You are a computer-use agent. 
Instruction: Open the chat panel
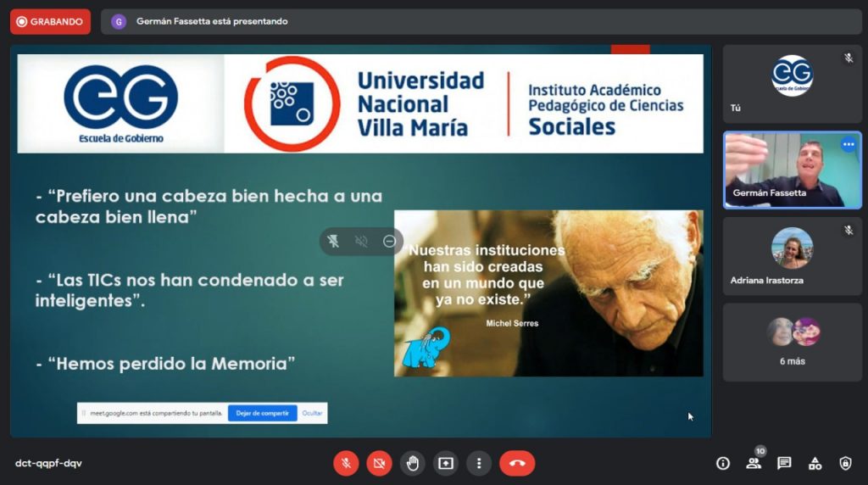[x=784, y=463]
